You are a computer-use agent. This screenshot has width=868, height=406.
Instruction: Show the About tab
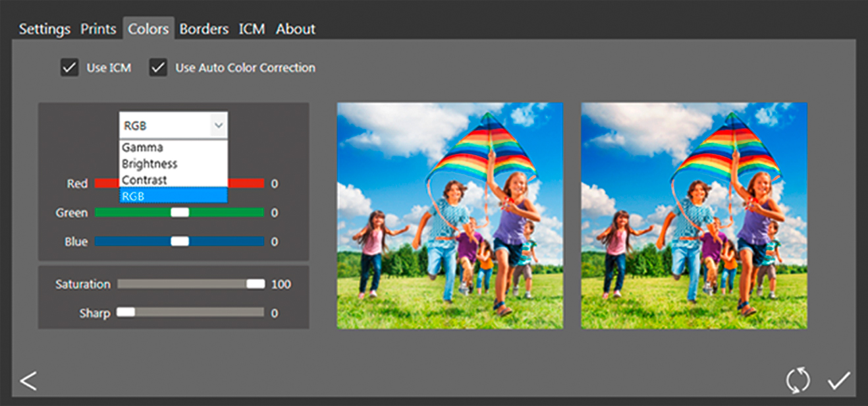coord(296,29)
